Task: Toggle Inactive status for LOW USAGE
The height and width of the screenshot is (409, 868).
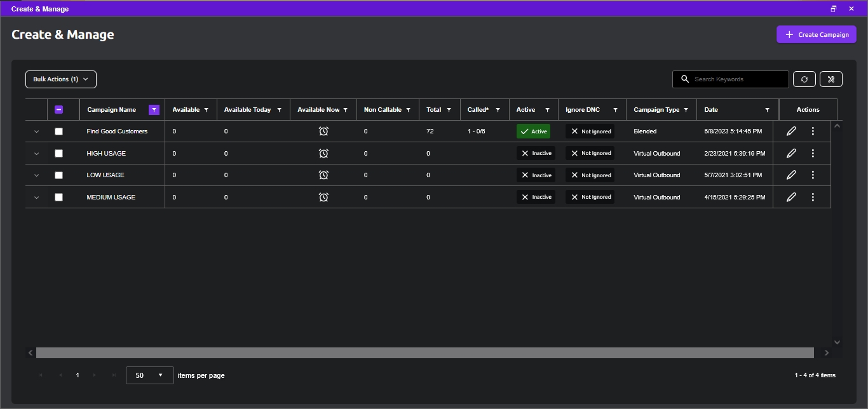Action: (x=536, y=175)
